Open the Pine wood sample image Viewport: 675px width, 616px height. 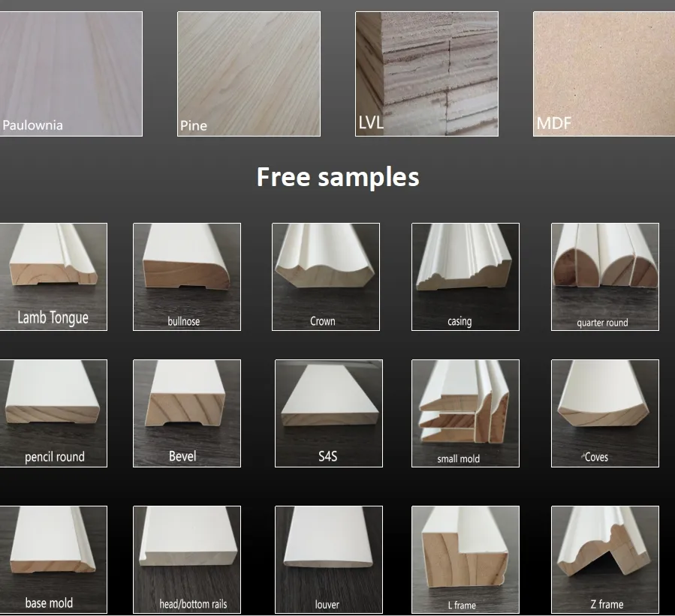(249, 73)
